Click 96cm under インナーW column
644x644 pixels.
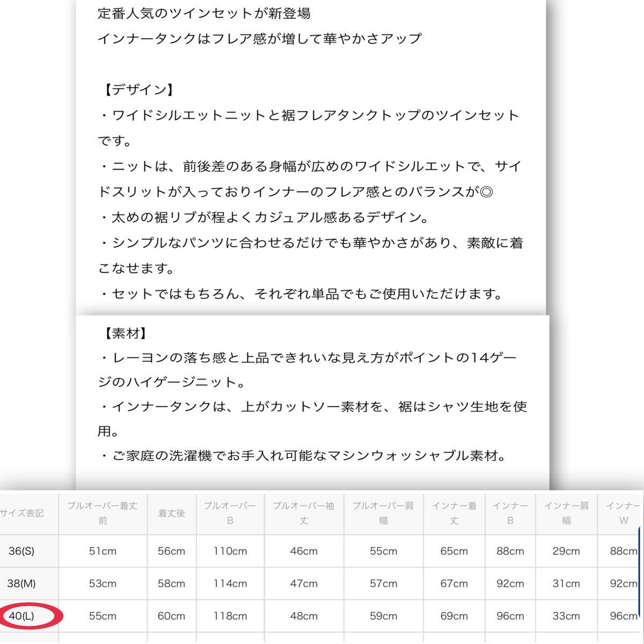pos(624,616)
